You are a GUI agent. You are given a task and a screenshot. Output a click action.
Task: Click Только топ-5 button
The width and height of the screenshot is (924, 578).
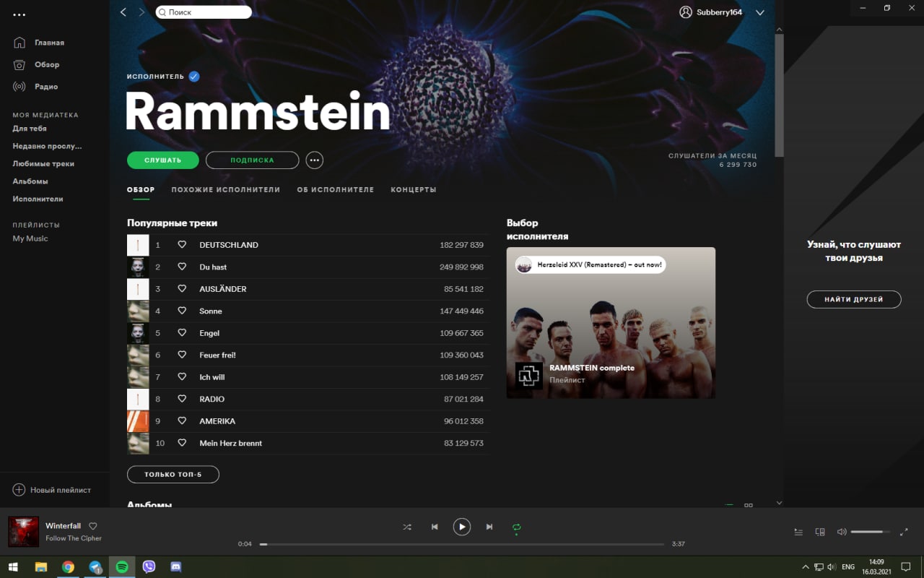click(173, 475)
